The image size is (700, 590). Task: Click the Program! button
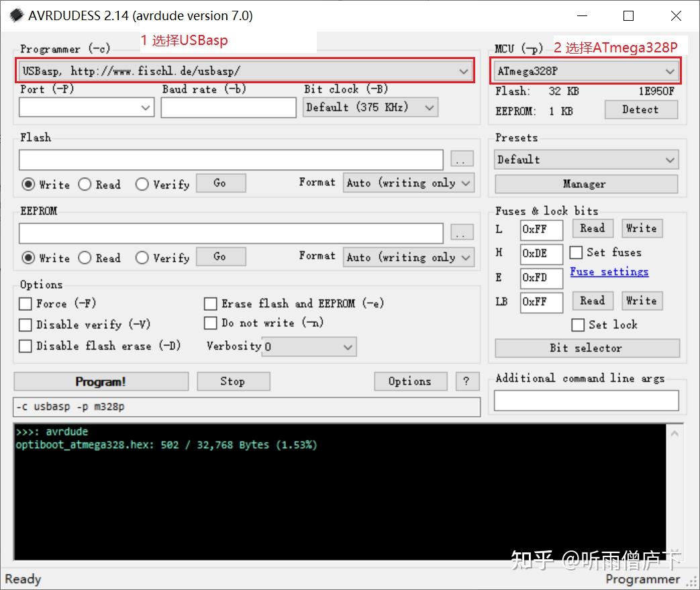[99, 381]
